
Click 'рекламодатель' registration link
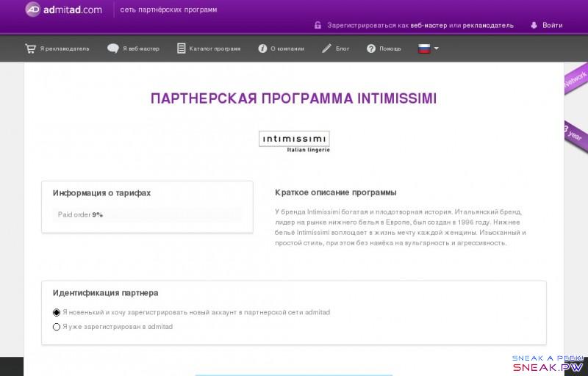coord(488,26)
